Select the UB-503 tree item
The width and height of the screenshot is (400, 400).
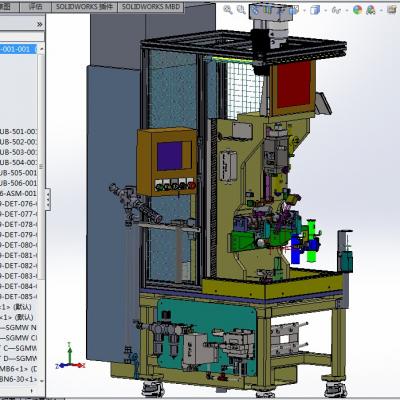coord(18,152)
